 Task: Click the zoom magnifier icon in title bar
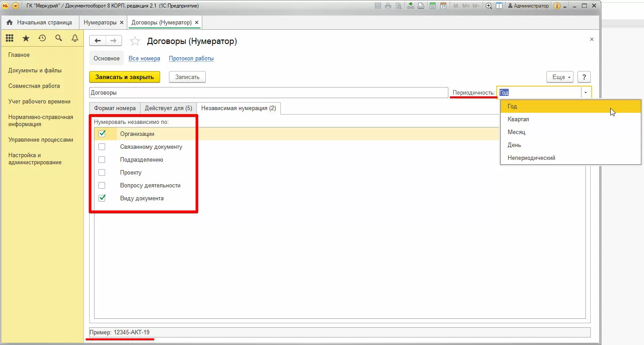[x=489, y=6]
